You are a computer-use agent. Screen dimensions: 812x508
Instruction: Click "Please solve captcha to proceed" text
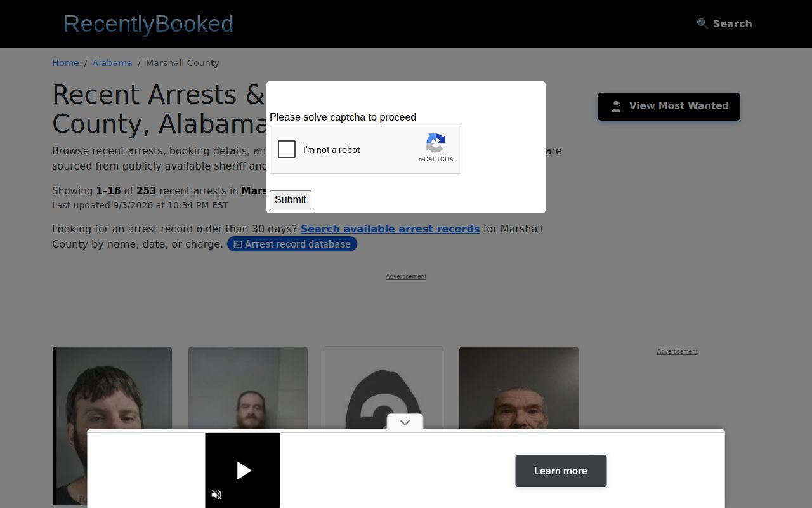(343, 117)
